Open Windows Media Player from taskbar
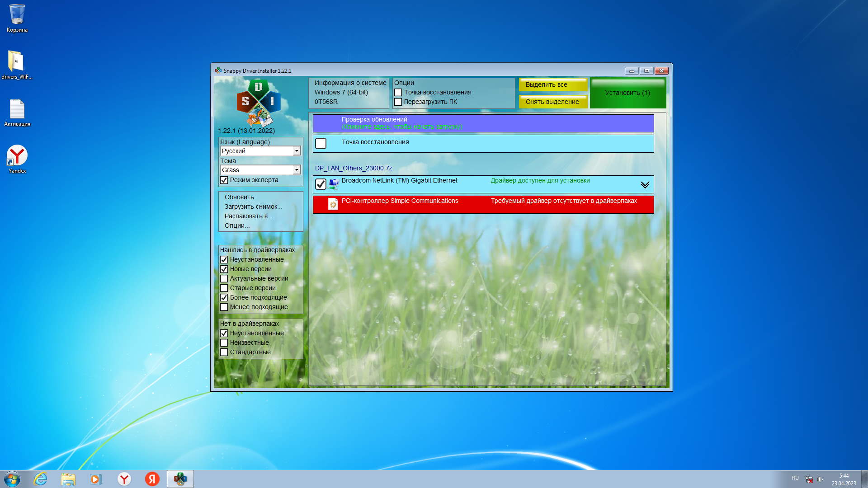Viewport: 868px width, 488px height. pyautogui.click(x=96, y=479)
